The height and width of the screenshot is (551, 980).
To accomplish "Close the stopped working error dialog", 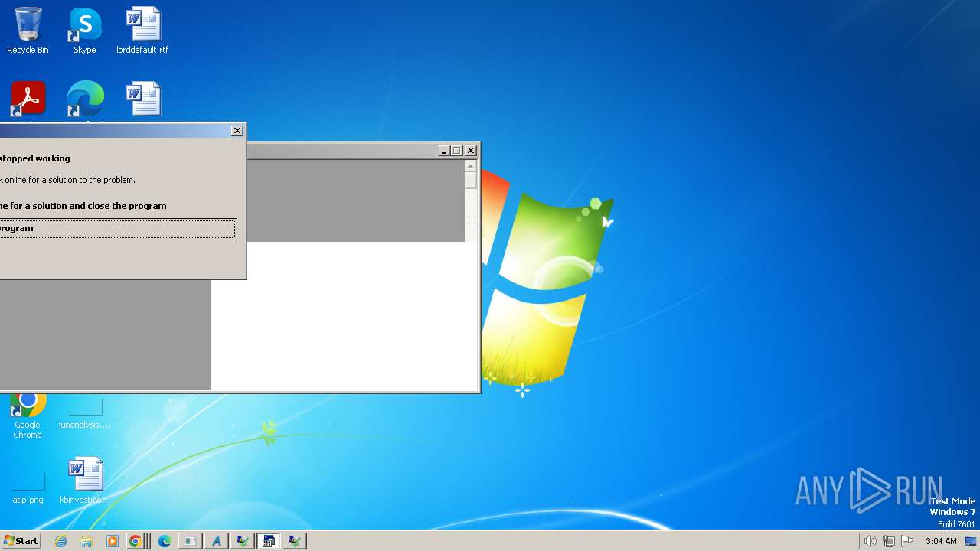I will [x=237, y=131].
